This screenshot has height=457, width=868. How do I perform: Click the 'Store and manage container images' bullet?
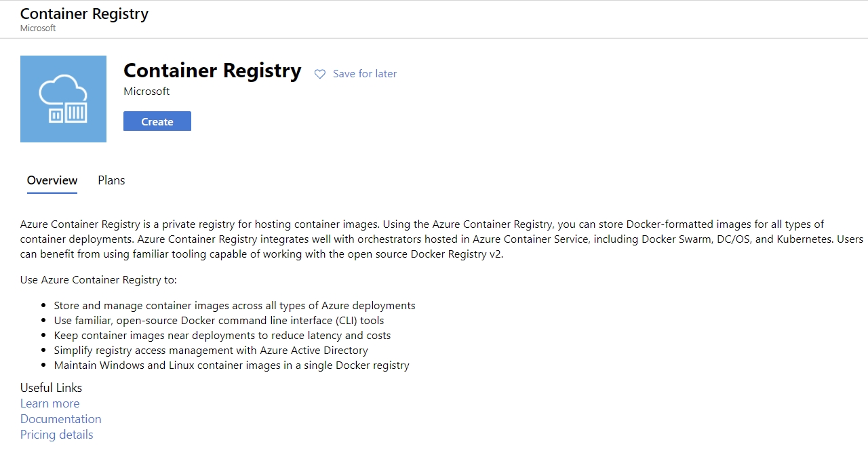coord(234,306)
